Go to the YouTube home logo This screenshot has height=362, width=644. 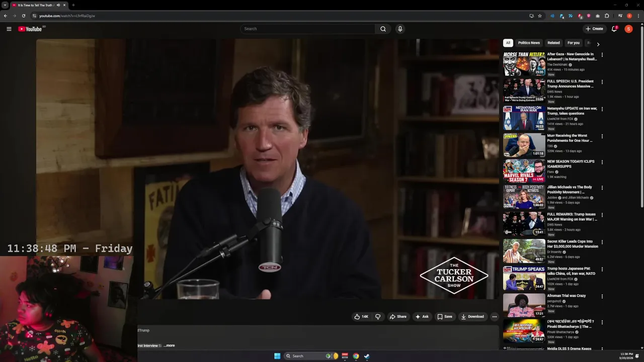(x=30, y=29)
